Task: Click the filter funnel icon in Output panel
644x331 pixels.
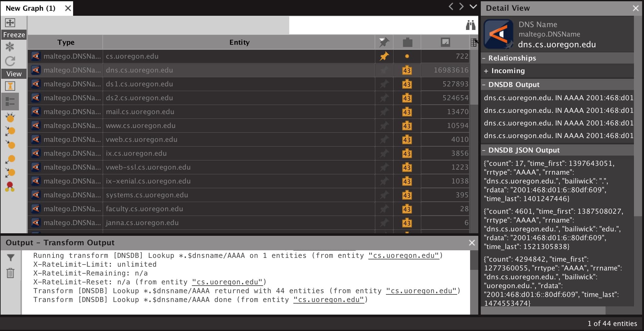Action: pyautogui.click(x=10, y=258)
